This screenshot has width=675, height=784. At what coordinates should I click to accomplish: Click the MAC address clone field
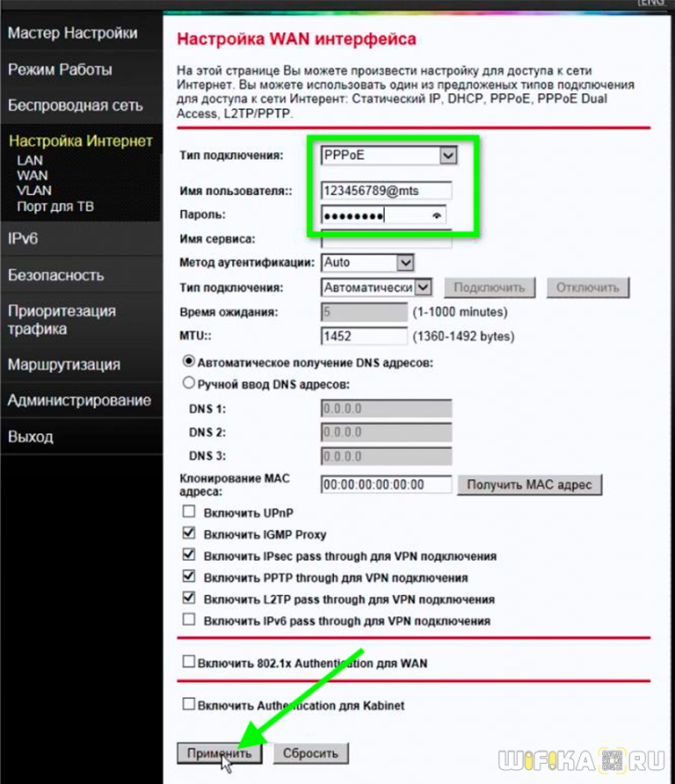[386, 484]
